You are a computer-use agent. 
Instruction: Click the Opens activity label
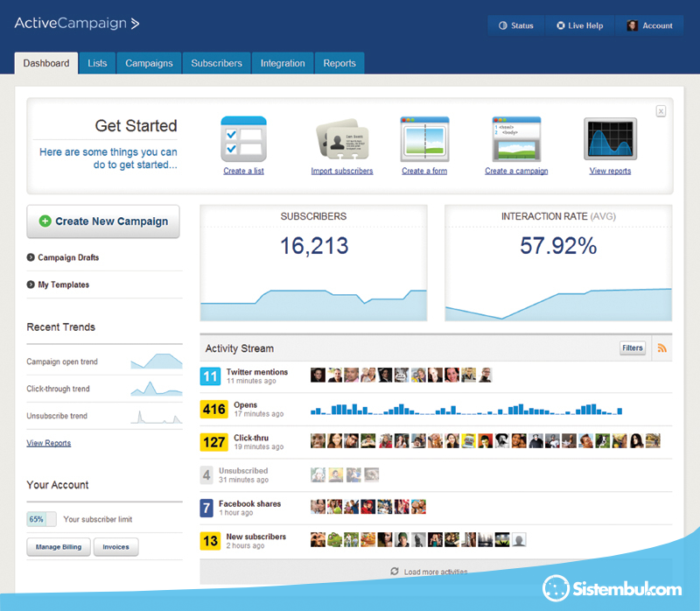(x=246, y=404)
